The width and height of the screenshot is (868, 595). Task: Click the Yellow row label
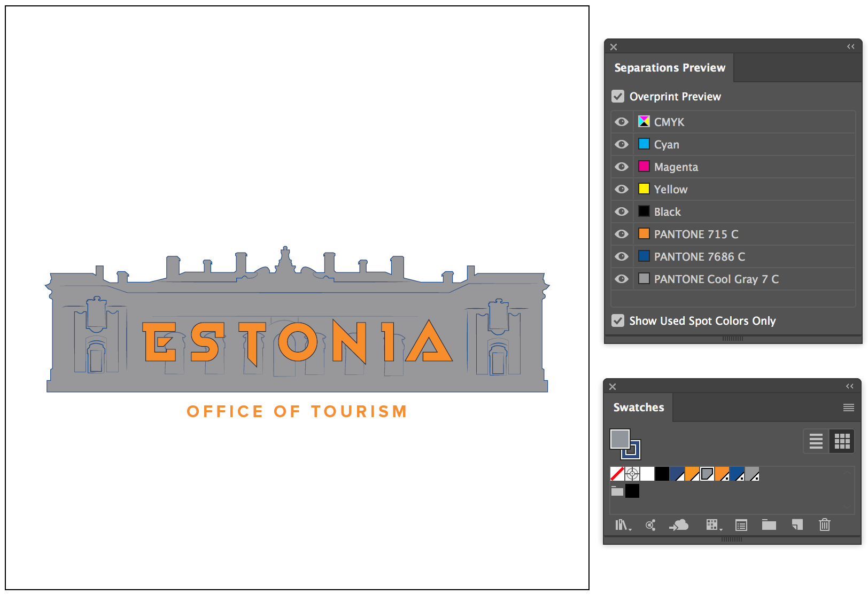[671, 189]
